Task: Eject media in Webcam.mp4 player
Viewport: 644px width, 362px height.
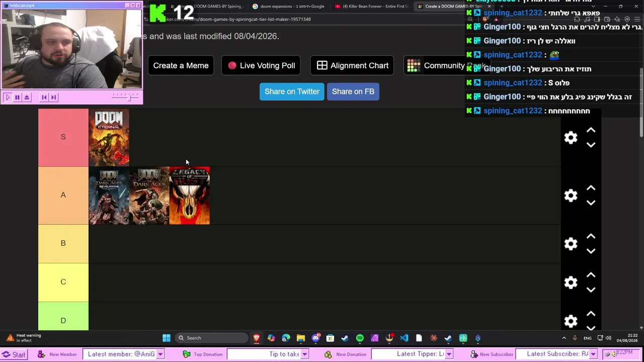Action: click(x=27, y=97)
